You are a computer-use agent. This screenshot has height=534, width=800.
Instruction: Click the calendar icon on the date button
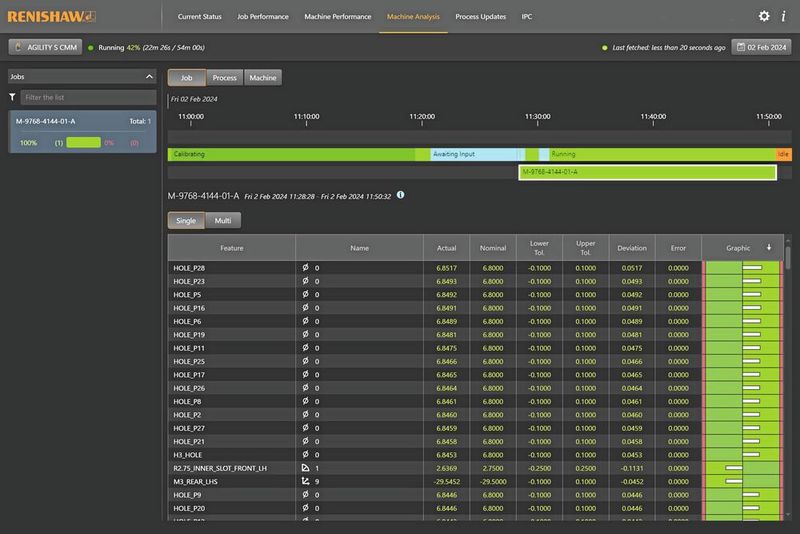[x=741, y=47]
